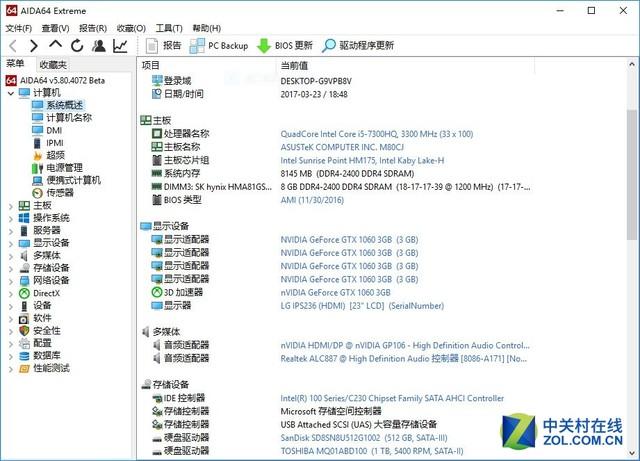Open the 传感器 sensor item

60,193
